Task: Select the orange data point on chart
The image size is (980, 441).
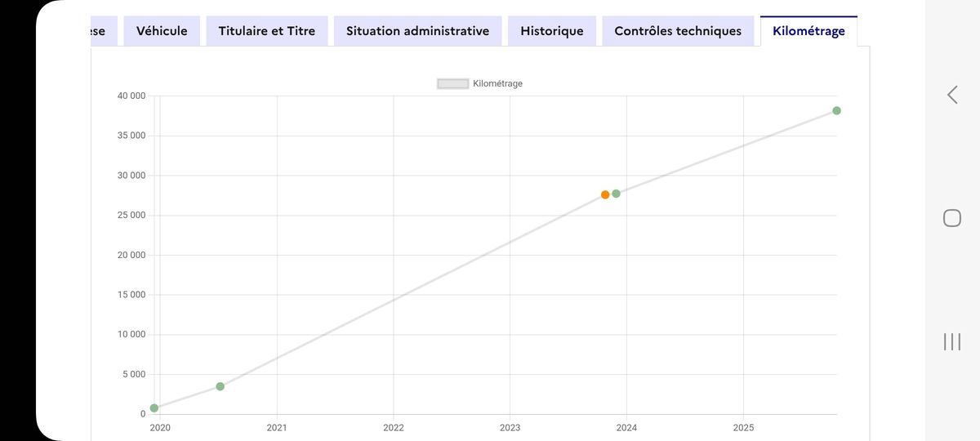Action: pos(605,194)
